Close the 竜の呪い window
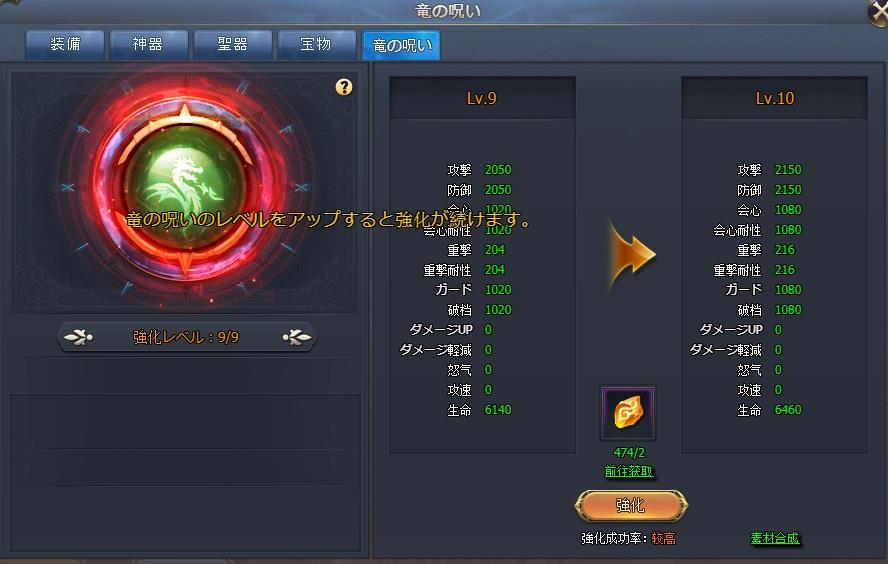This screenshot has width=888, height=564. (x=878, y=12)
